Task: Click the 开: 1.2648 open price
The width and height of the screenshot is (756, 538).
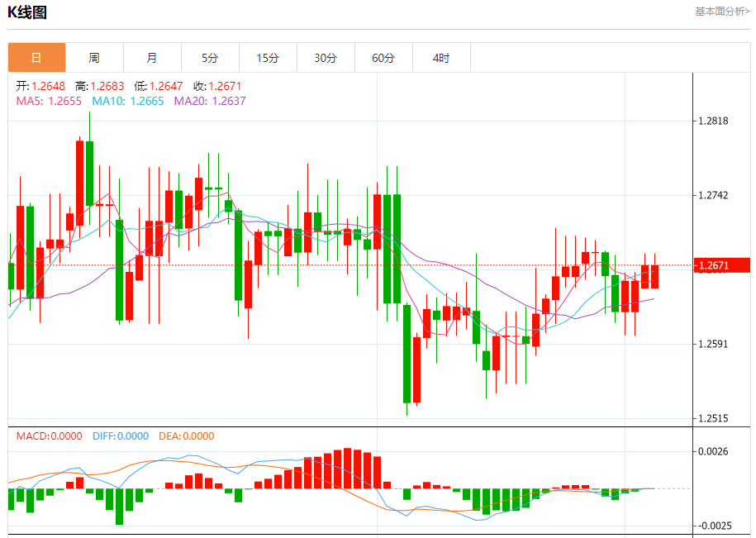Action: pos(40,86)
